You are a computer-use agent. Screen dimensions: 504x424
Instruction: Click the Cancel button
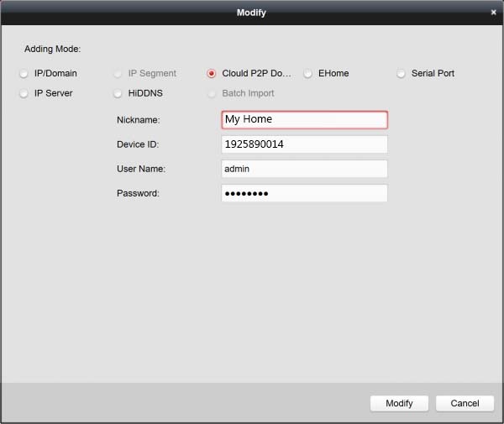(465, 404)
